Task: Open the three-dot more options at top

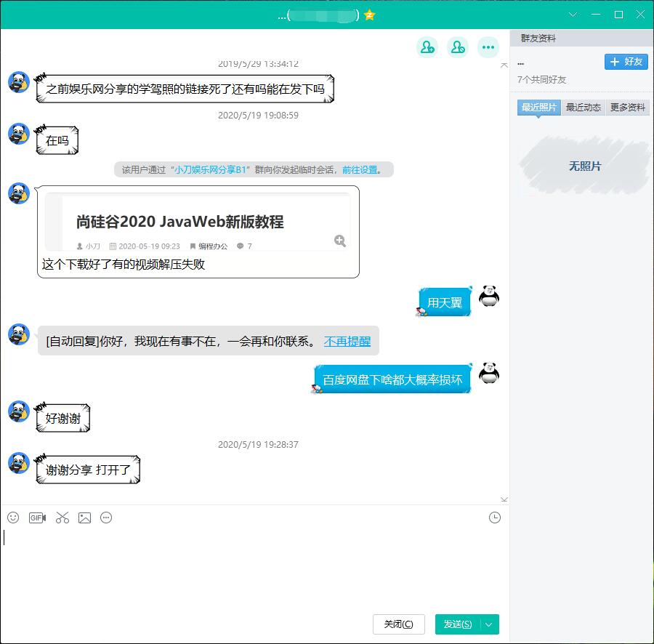Action: click(x=488, y=47)
